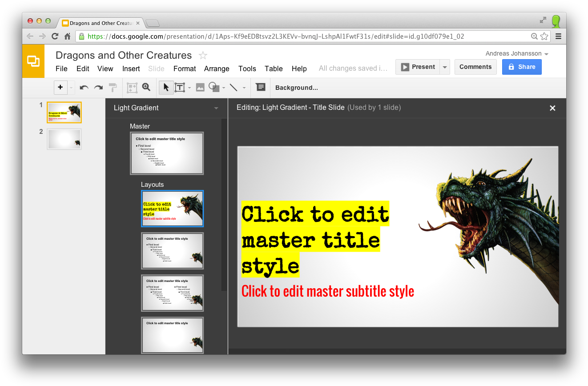
Task: Select the line drawing tool
Action: (234, 88)
